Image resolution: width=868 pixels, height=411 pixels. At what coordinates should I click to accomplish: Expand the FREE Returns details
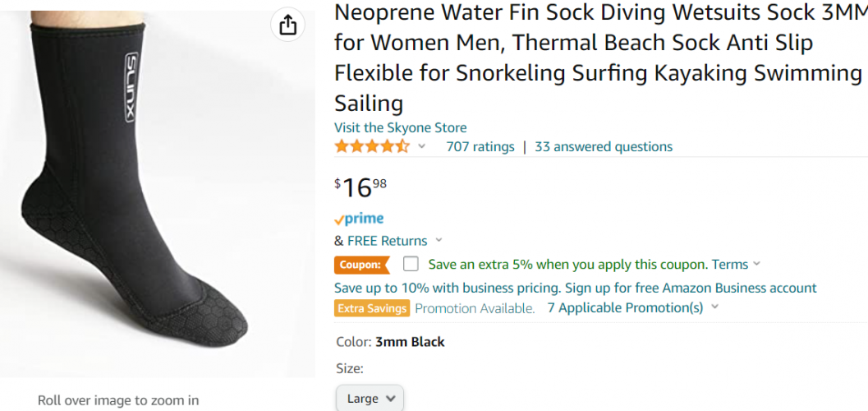(x=439, y=241)
